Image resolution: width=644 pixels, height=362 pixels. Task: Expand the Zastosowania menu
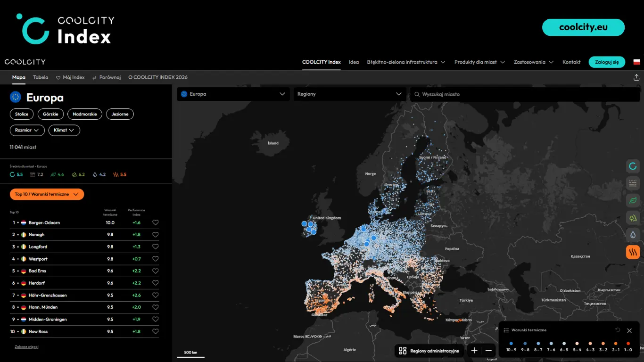(534, 62)
